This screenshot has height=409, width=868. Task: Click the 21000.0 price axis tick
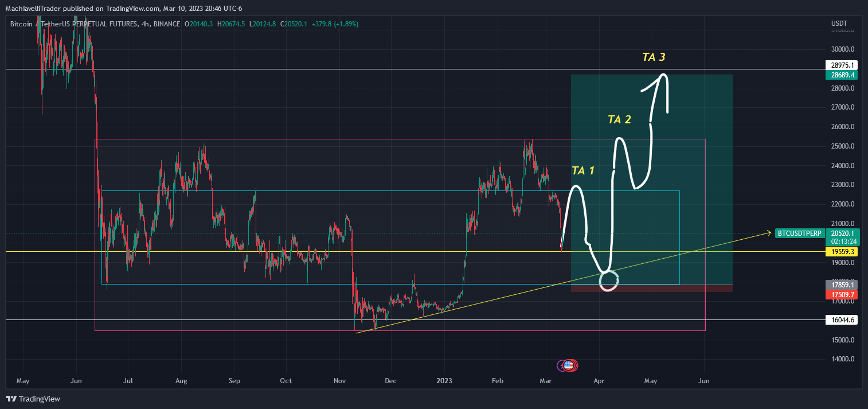(x=842, y=224)
